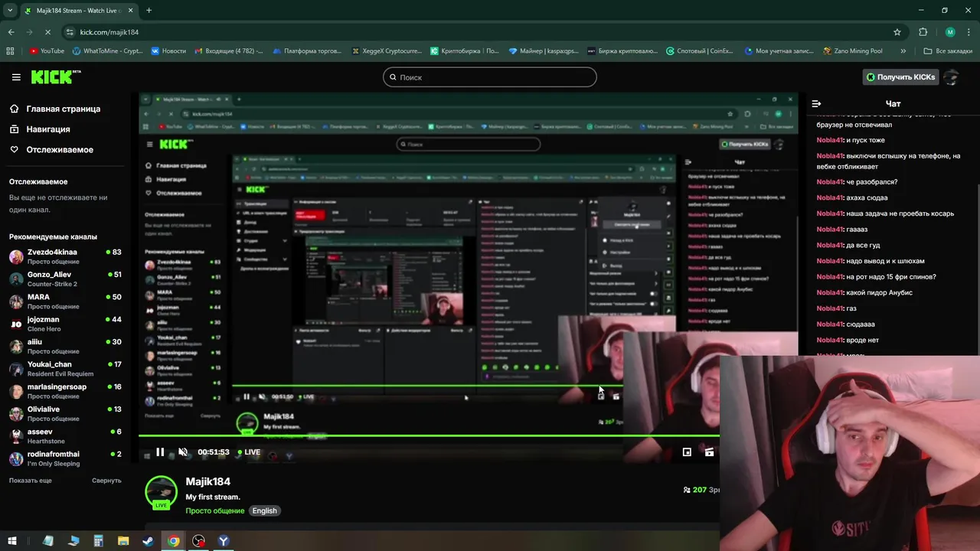Screen dimensions: 980x551
Task: Open the Chrome profile avatar M
Action: point(950,32)
